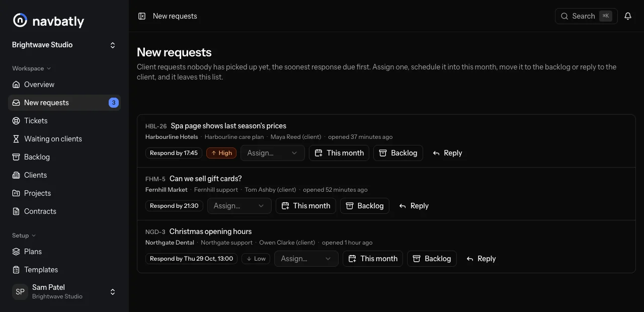The width and height of the screenshot is (644, 312).
Task: Click the NGD-3 ticket ID
Action: [x=155, y=232]
